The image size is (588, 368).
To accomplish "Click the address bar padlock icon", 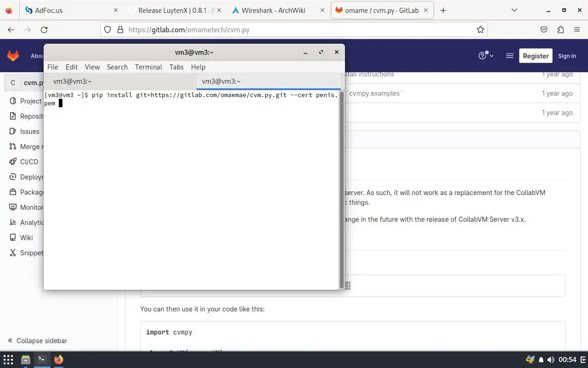I will pyautogui.click(x=120, y=29).
